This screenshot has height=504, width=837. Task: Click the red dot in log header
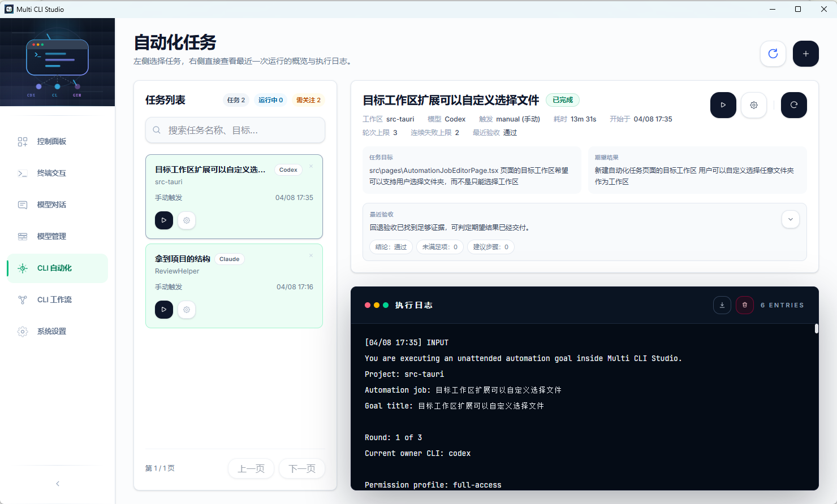(368, 305)
